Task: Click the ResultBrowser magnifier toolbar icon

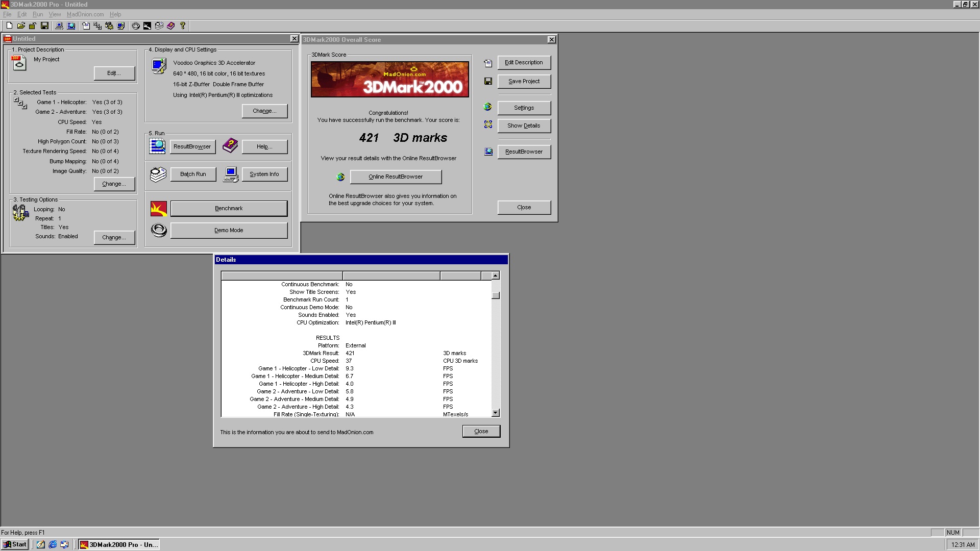Action: [71, 26]
